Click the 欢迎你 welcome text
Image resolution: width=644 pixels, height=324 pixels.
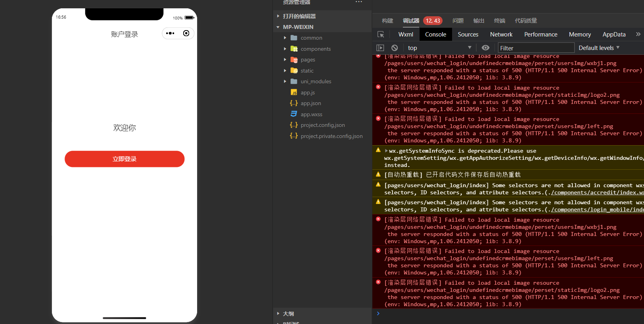click(x=125, y=128)
